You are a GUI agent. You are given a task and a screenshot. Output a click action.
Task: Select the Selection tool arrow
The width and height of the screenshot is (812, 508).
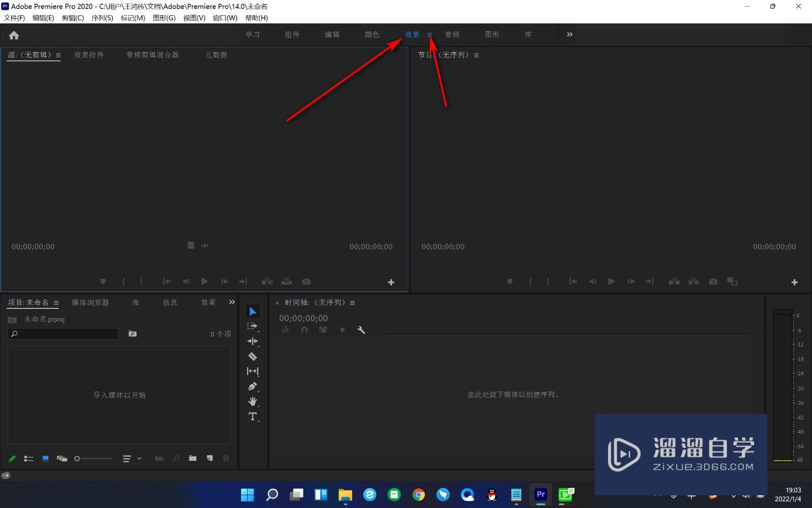point(253,311)
